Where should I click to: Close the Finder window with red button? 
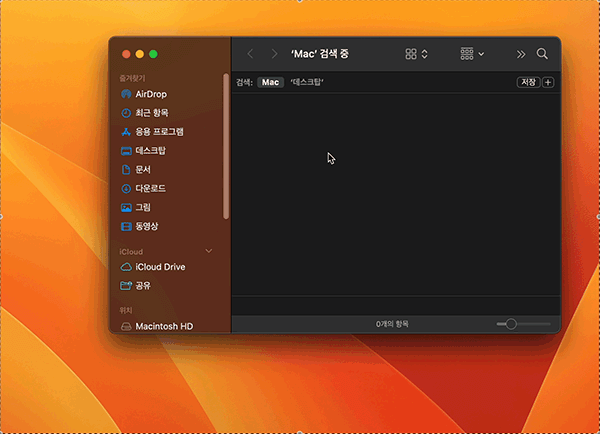click(x=126, y=54)
